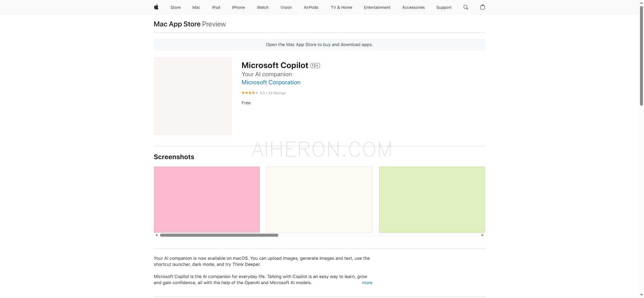Screen dimensions: 644x298
Task: Click the Screenshots section heading
Action: 174,157
